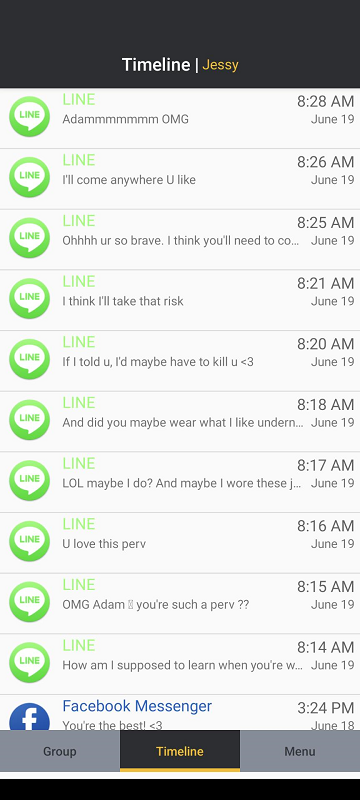Tap the LINE icon beside 'I think I'll take that risk'
The height and width of the screenshot is (800, 360).
(30, 299)
